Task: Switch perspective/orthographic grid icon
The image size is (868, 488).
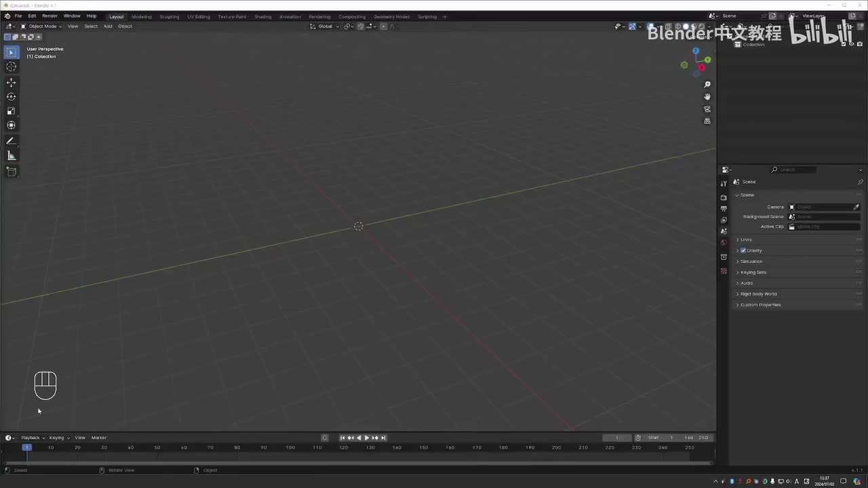Action: click(707, 121)
